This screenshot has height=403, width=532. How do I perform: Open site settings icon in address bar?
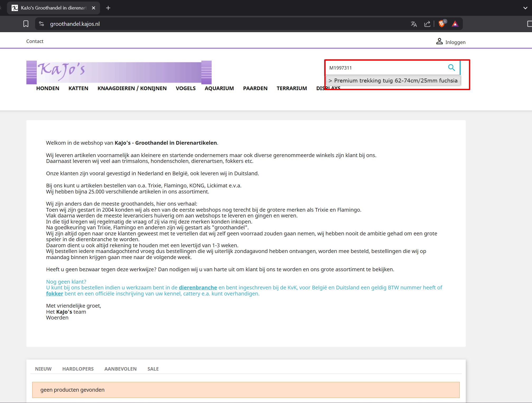click(x=41, y=24)
